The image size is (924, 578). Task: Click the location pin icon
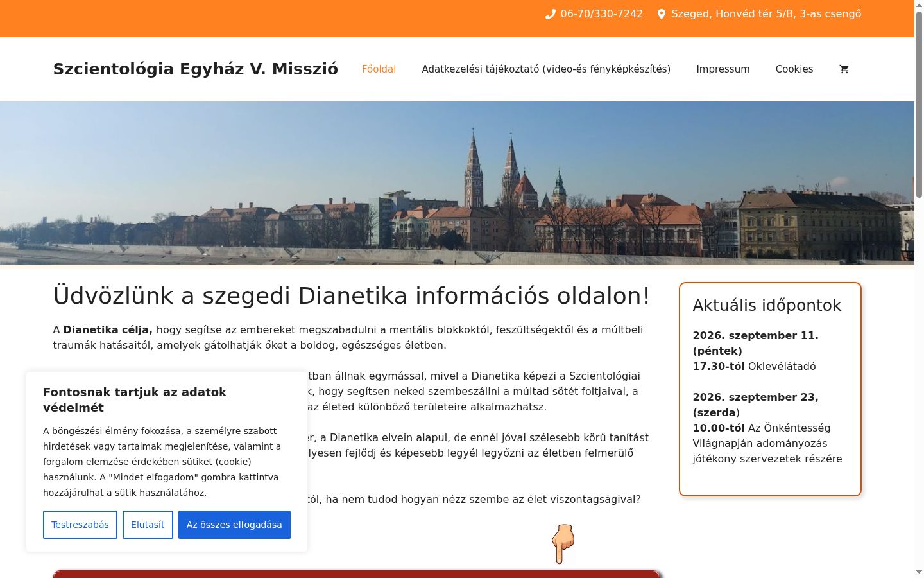tap(662, 14)
